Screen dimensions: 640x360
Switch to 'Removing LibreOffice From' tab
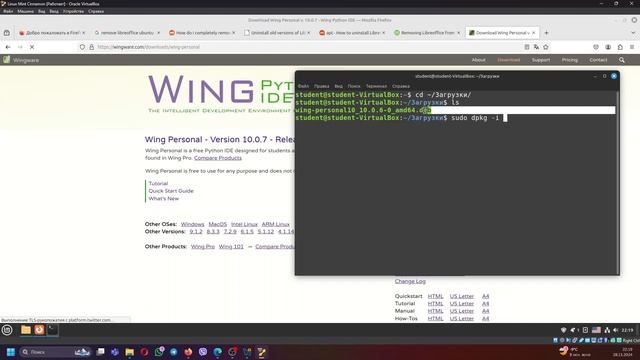[427, 33]
